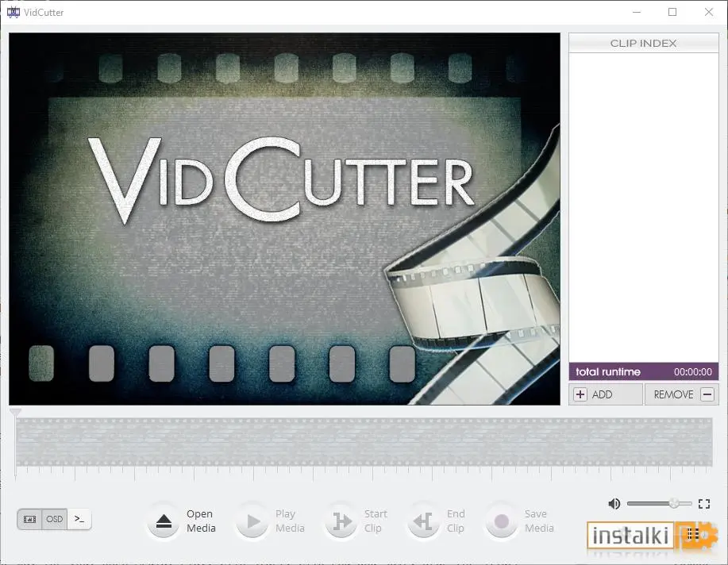Viewport: 728px width, 565px height.
Task: Adjust the volume slider handle
Action: pos(674,503)
